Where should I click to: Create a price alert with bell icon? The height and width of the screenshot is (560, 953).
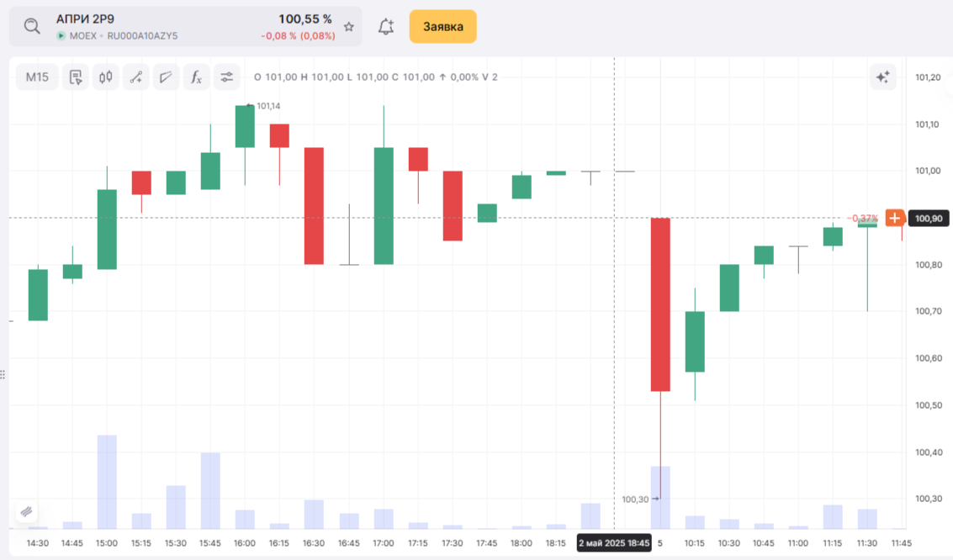click(x=386, y=26)
